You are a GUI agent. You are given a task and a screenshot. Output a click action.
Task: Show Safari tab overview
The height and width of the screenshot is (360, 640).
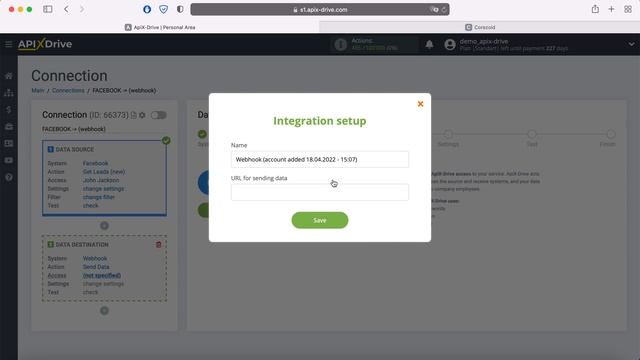point(628,9)
